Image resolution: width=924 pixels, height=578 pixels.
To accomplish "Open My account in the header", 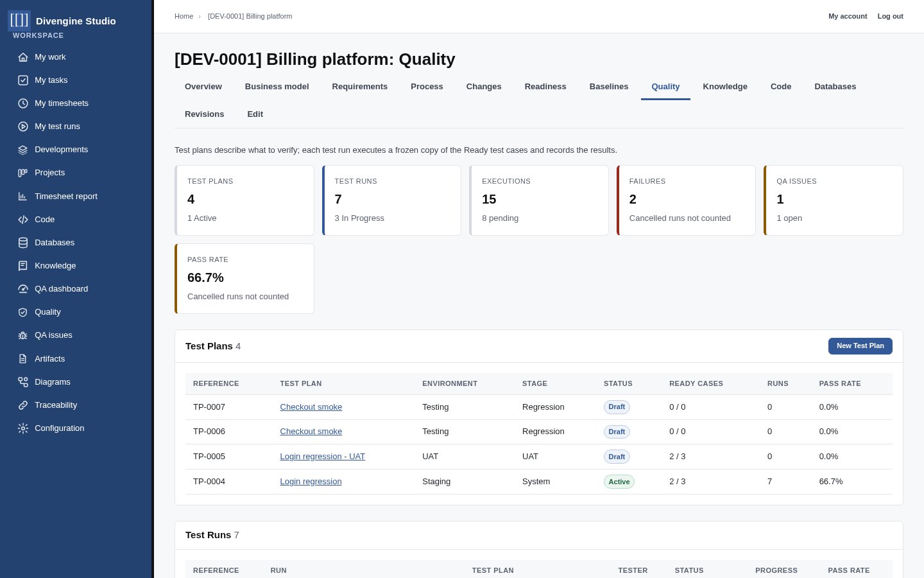I will [x=848, y=16].
